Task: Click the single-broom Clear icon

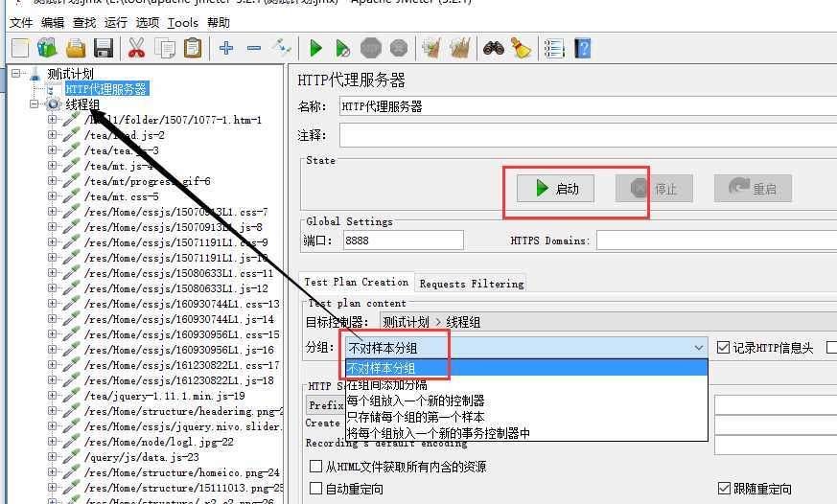Action: click(x=431, y=49)
